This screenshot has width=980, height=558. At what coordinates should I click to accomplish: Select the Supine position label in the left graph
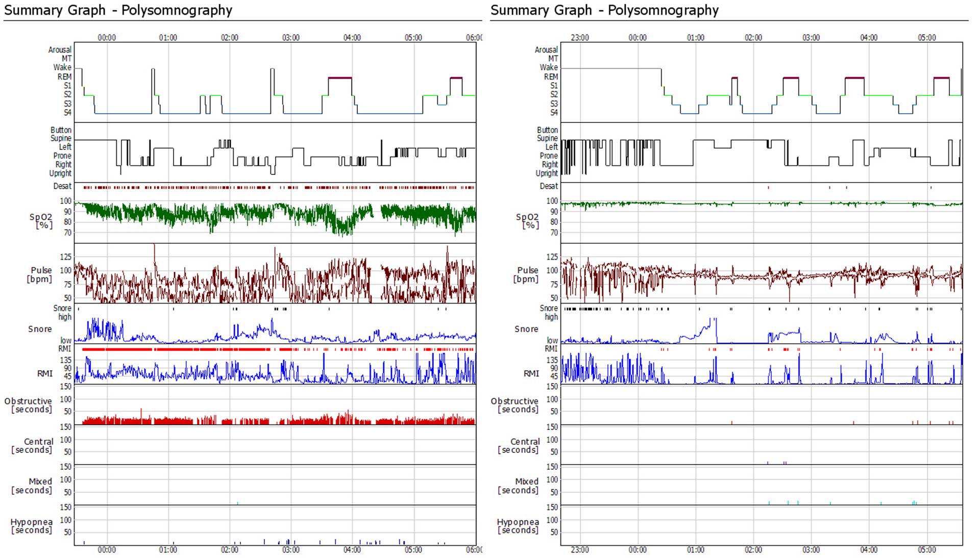[61, 138]
